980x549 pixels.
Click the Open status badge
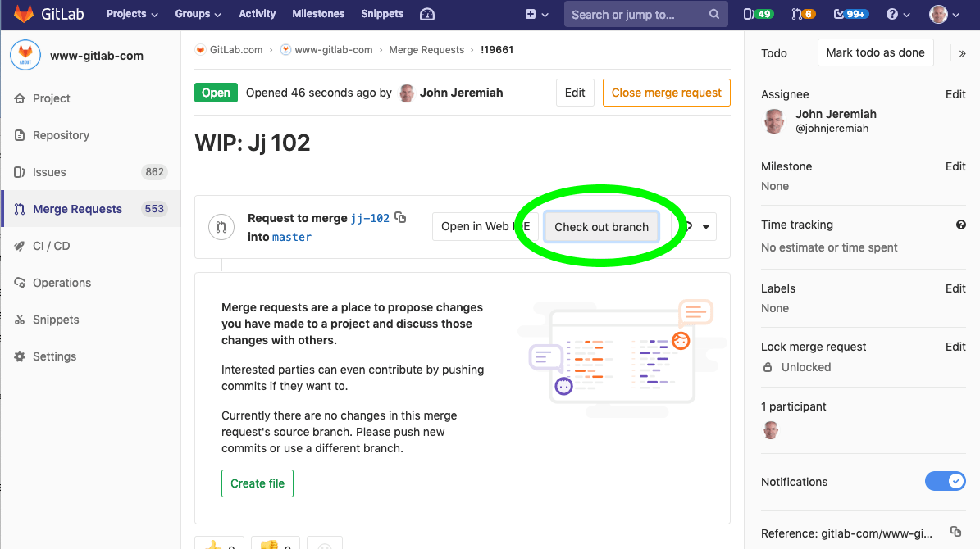(216, 93)
